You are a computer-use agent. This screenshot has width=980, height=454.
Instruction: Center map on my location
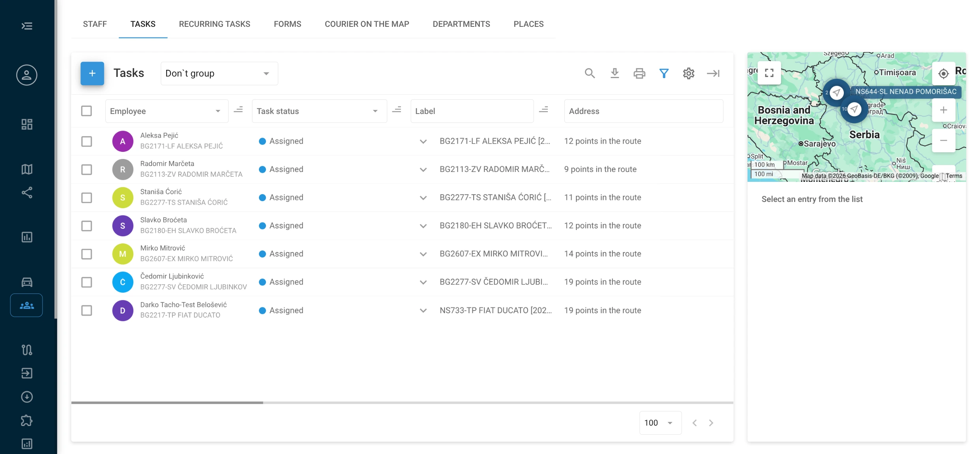tap(944, 73)
